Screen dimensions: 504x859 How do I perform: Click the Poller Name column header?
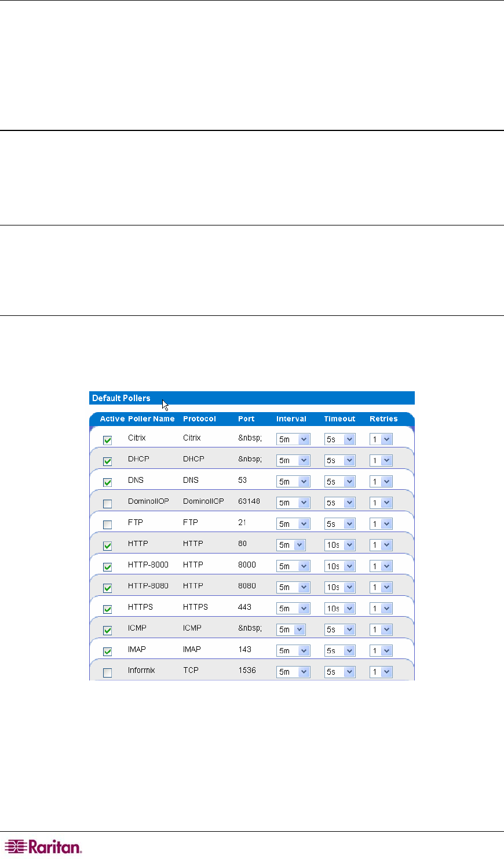tap(151, 419)
